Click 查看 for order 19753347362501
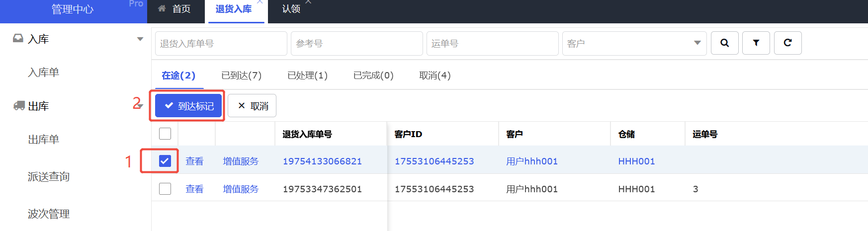This screenshot has height=231, width=868. 194,189
